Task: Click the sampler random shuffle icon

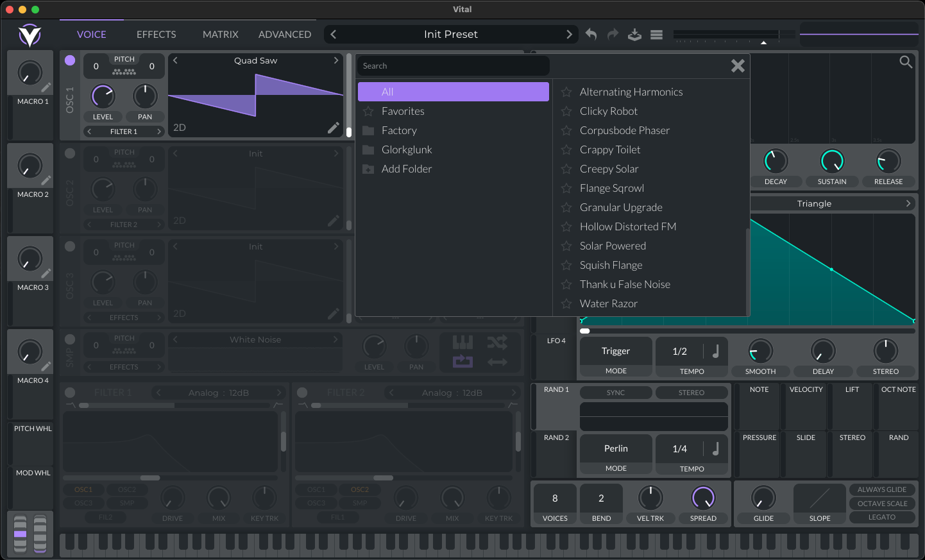Action: (x=497, y=343)
